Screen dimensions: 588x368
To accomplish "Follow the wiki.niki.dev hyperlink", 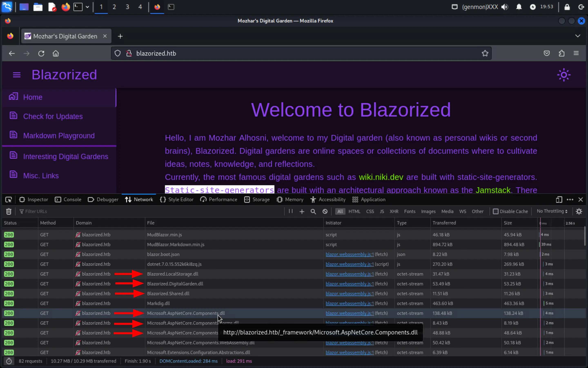I will tap(381, 177).
